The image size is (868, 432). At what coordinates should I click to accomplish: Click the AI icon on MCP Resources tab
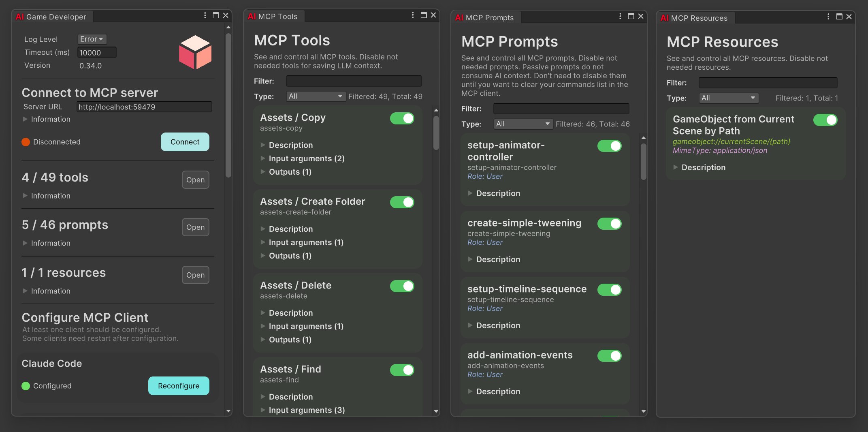coord(665,18)
